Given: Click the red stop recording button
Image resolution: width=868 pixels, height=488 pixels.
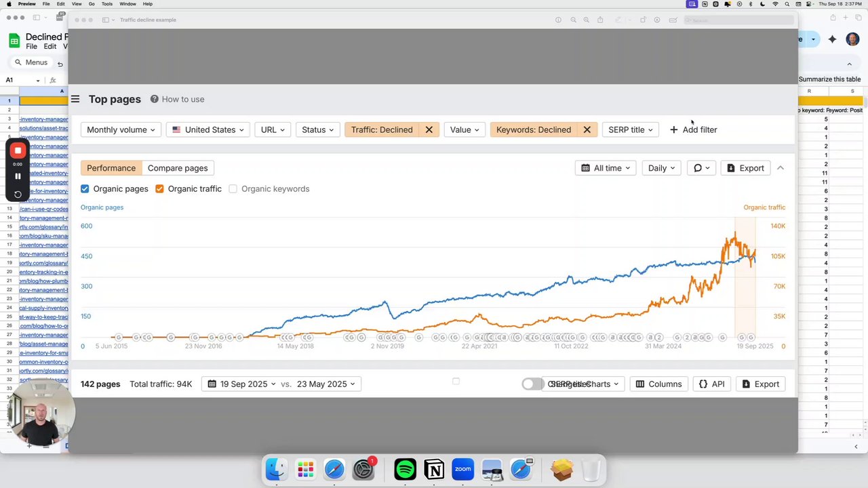Looking at the screenshot, I should [18, 150].
